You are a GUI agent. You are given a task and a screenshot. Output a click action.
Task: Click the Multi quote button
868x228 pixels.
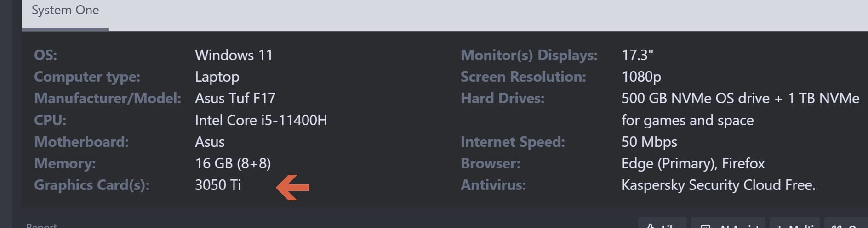coord(794,223)
